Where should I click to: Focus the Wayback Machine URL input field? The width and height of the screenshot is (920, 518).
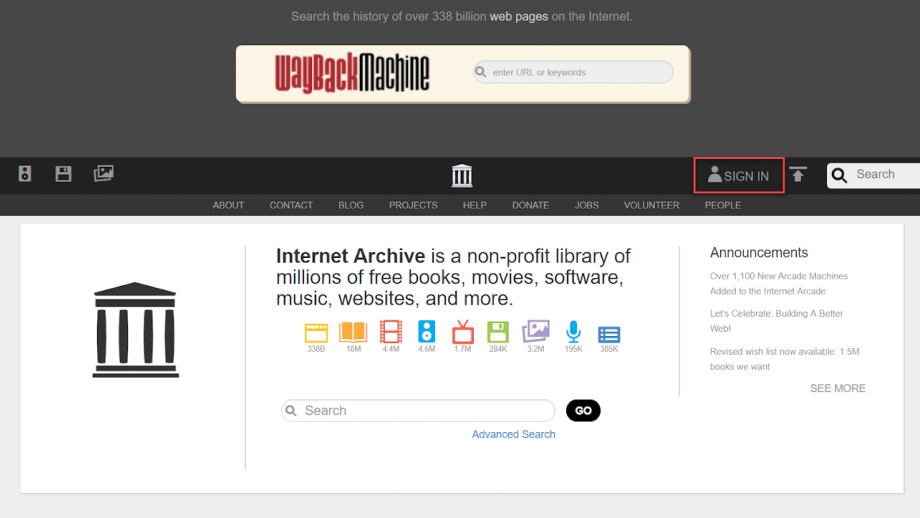pyautogui.click(x=573, y=72)
